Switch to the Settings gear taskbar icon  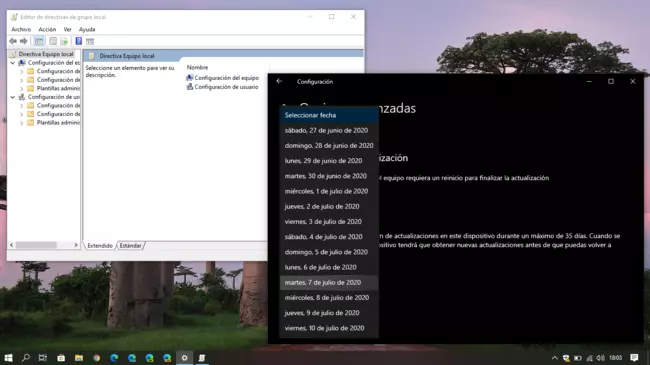click(x=184, y=358)
